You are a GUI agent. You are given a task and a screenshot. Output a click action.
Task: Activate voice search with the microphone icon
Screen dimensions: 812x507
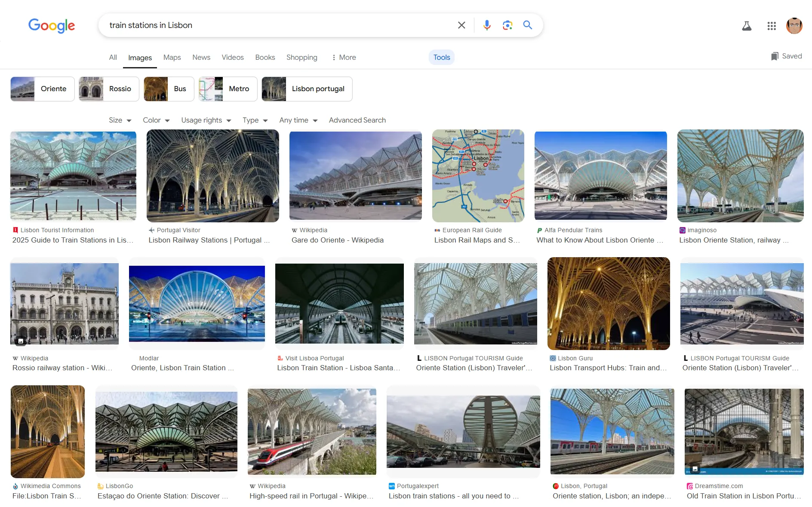coord(487,25)
